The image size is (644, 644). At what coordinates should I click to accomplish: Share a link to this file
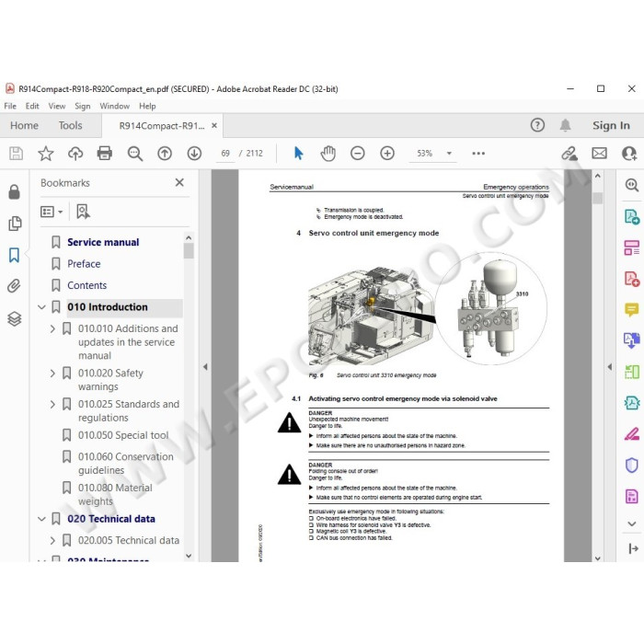[569, 154]
